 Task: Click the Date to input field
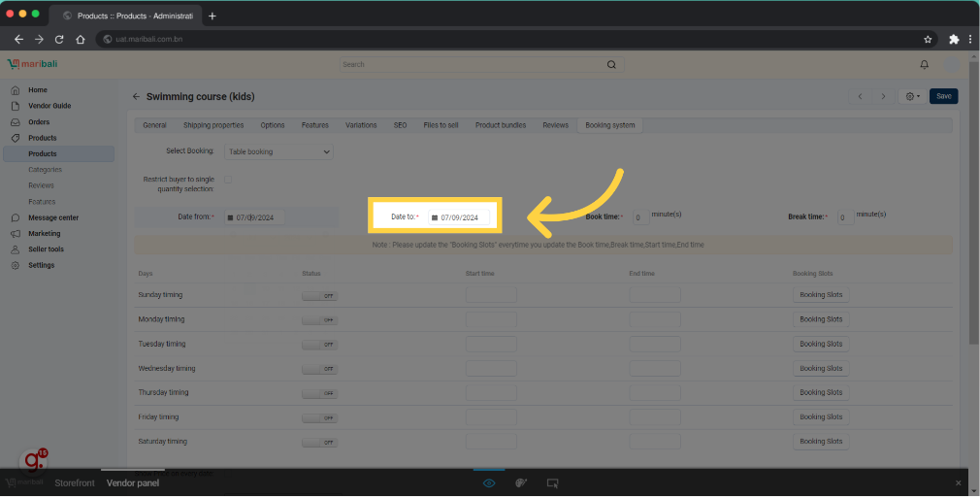(x=464, y=217)
